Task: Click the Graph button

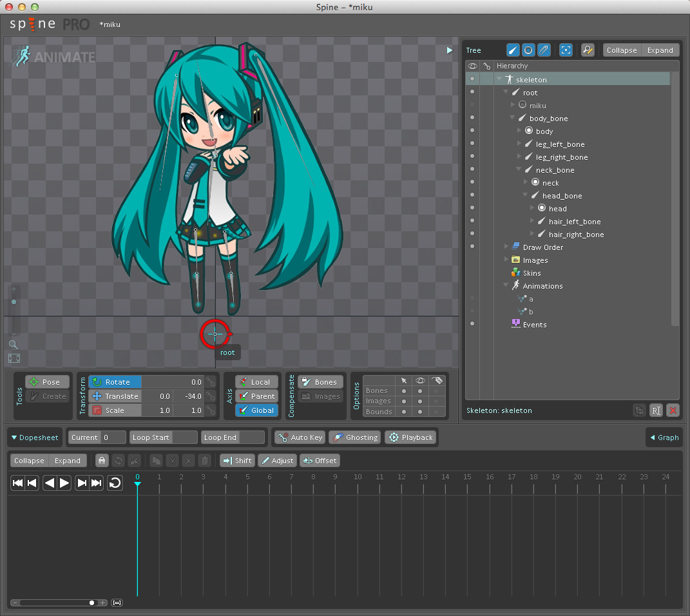Action: 664,438
